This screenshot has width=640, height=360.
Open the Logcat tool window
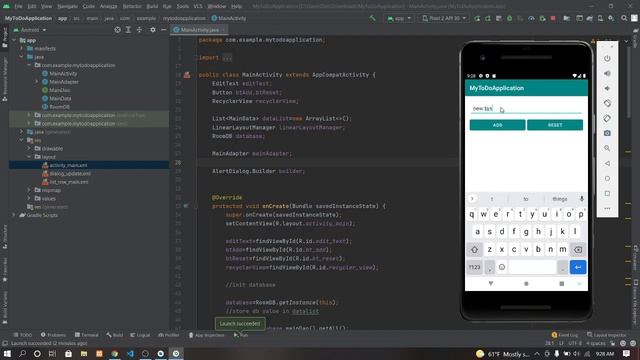[140, 335]
